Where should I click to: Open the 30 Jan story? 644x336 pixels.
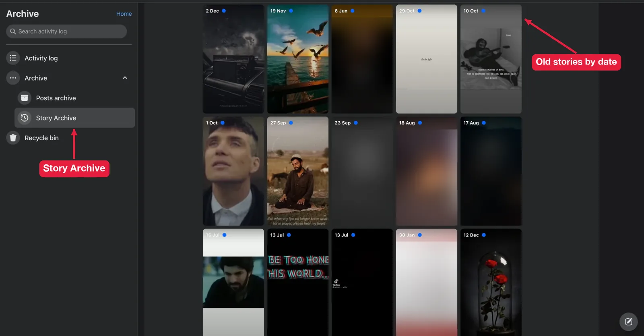pos(427,282)
